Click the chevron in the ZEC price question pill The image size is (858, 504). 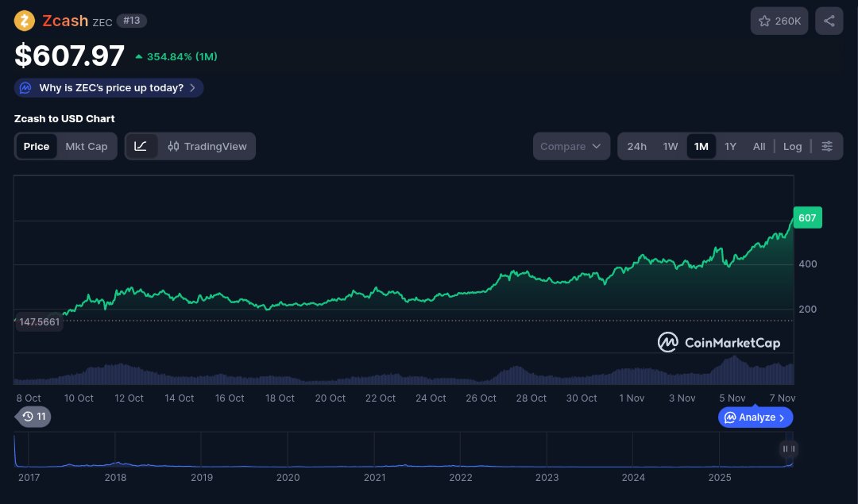192,88
